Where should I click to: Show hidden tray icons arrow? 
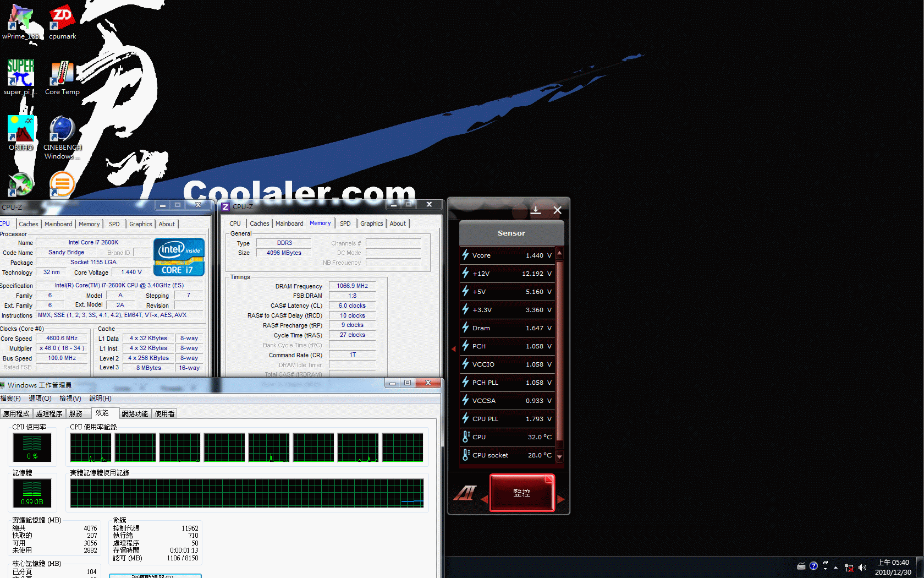(x=835, y=568)
